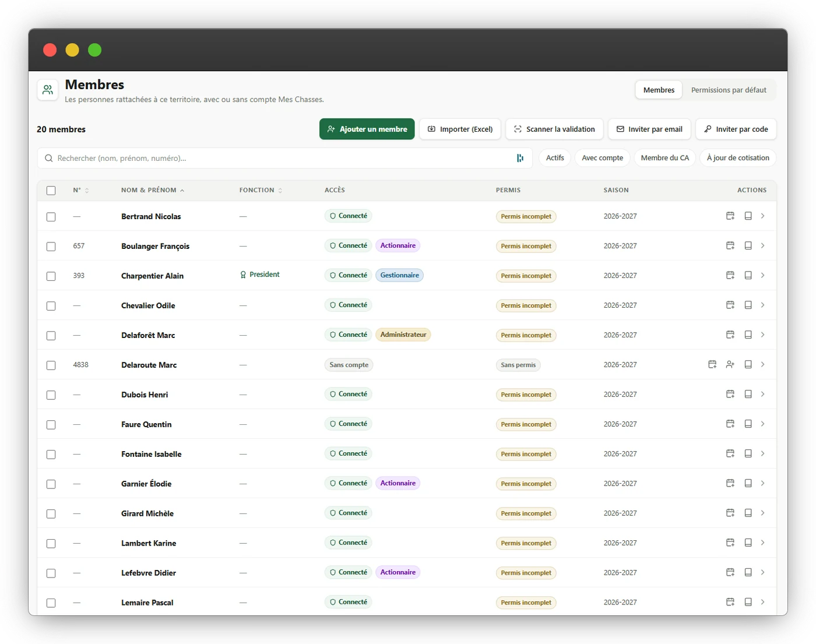The width and height of the screenshot is (816, 644).
Task: Click the Gestionnaire badge for Charpentier Alain
Action: pyautogui.click(x=400, y=276)
